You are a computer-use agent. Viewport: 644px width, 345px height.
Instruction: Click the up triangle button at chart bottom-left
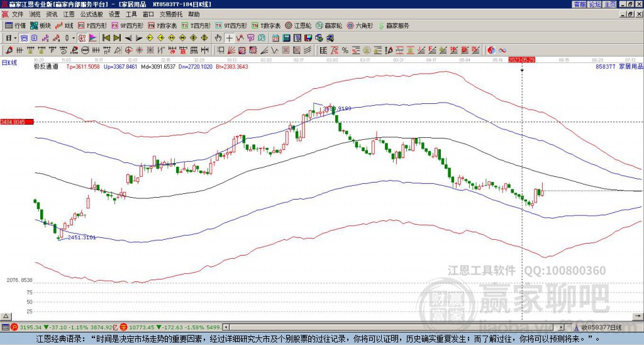coord(6,316)
